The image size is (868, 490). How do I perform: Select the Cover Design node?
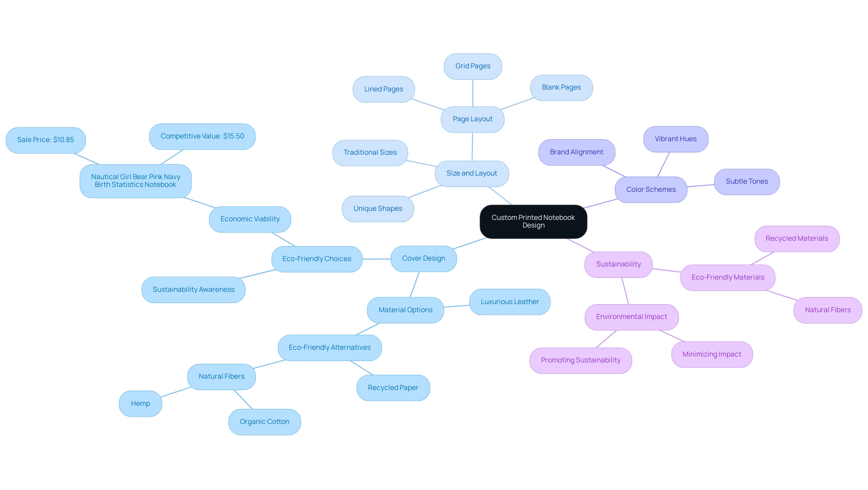tap(423, 258)
